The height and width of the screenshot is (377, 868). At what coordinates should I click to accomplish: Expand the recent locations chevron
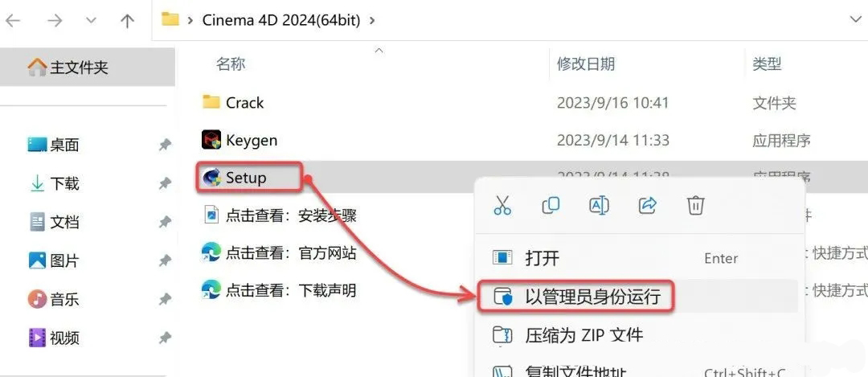tap(92, 21)
